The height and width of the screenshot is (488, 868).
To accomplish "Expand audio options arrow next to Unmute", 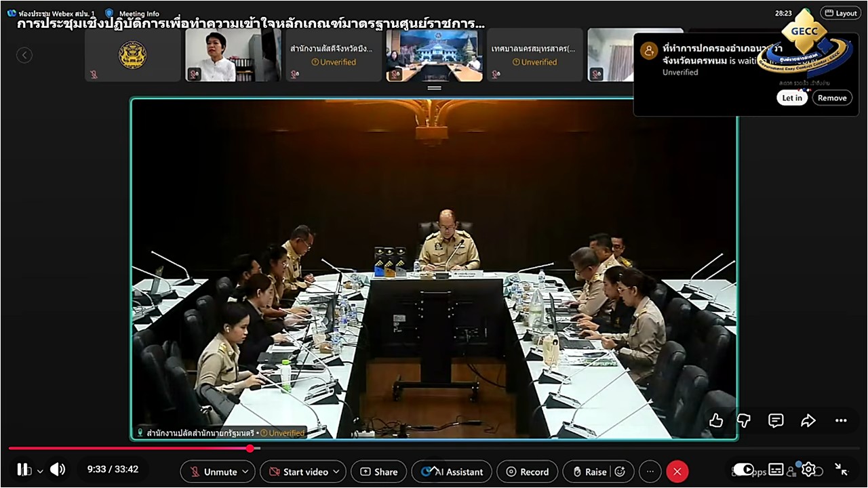I will tap(245, 472).
